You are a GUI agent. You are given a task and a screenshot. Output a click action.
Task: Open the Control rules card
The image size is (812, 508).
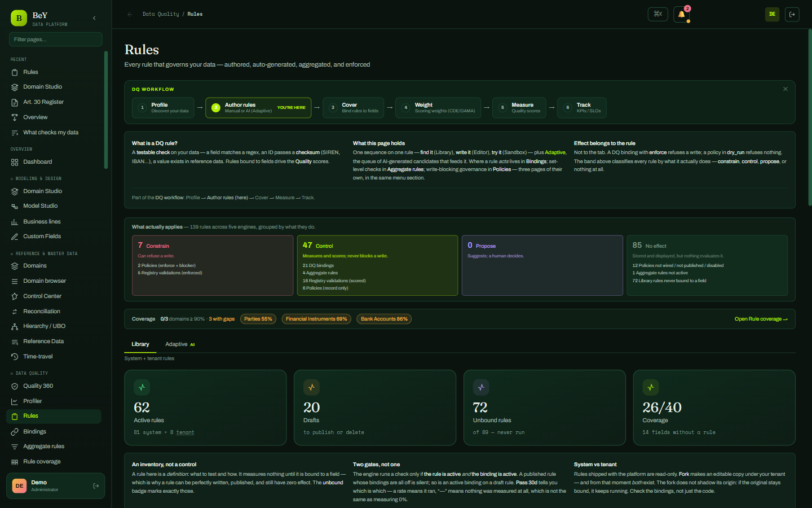[377, 265]
